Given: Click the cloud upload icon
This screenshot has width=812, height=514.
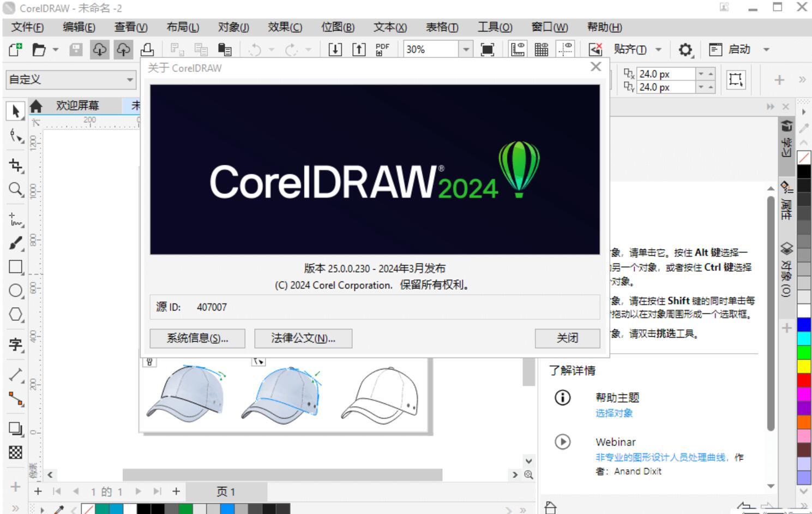Looking at the screenshot, I should pyautogui.click(x=123, y=50).
